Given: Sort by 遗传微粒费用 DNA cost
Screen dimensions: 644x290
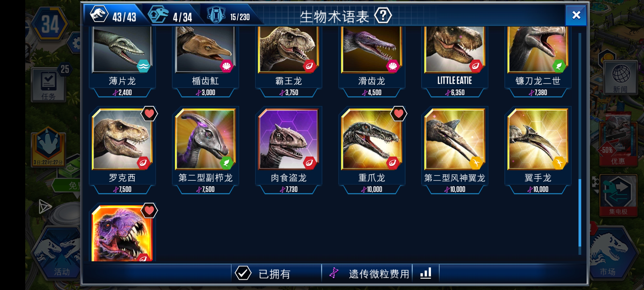Looking at the screenshot, I should (x=370, y=274).
